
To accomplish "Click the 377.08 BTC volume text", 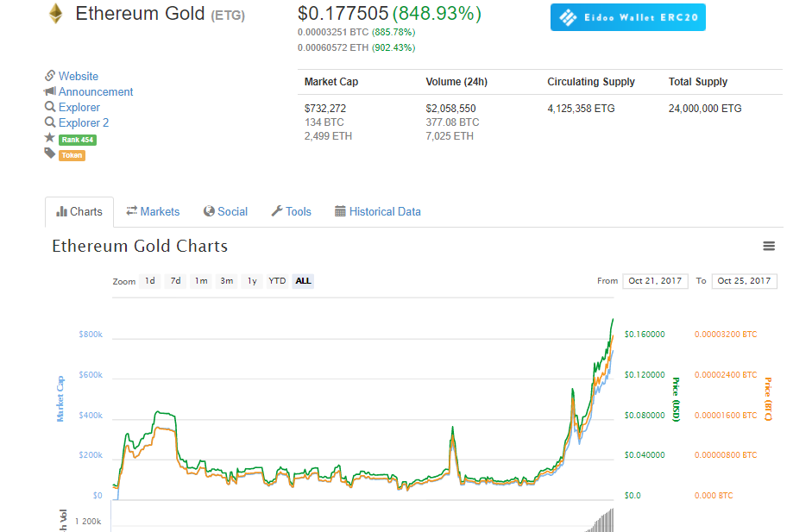I will click(x=452, y=122).
